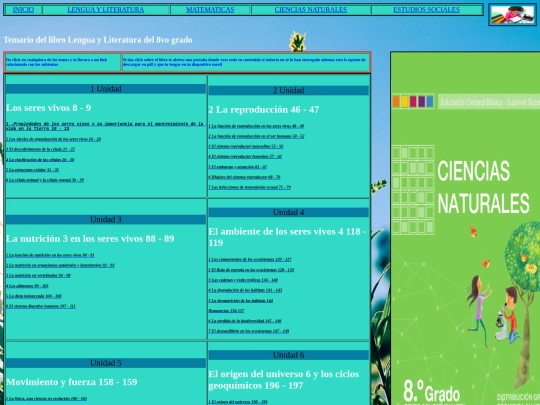Click the 'Unidad 4' header bar
This screenshot has width=540, height=405.
pyautogui.click(x=289, y=212)
